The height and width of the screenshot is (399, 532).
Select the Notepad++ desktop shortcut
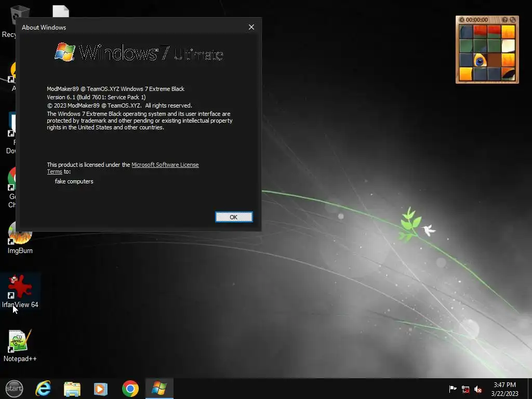[x=20, y=345]
